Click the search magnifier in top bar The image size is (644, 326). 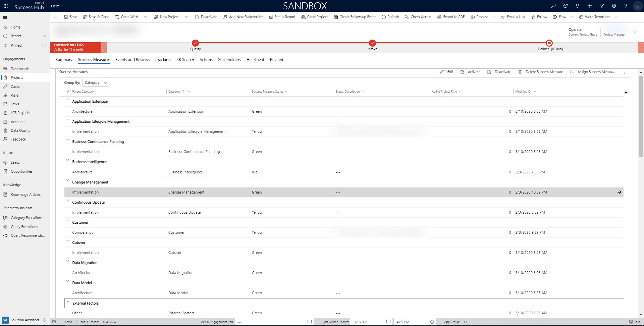553,6
